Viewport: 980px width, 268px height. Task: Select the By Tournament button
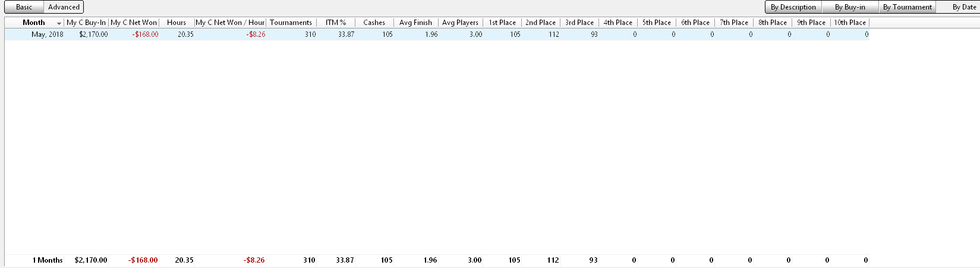[x=907, y=7]
